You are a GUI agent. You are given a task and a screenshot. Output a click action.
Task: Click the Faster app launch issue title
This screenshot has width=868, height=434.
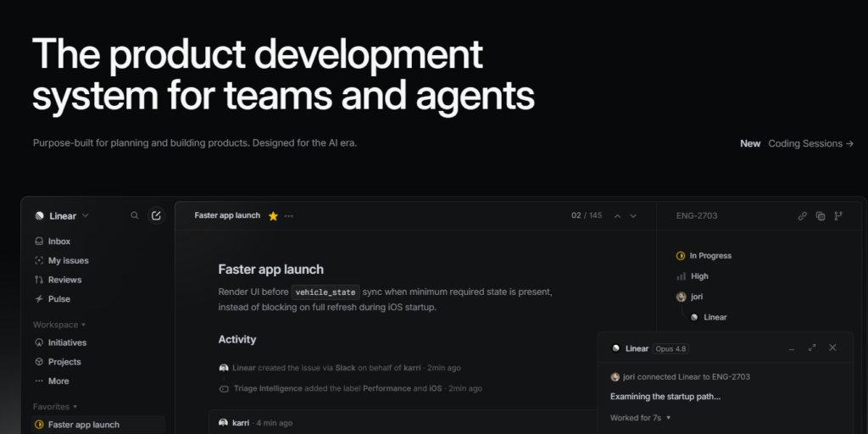tap(270, 270)
